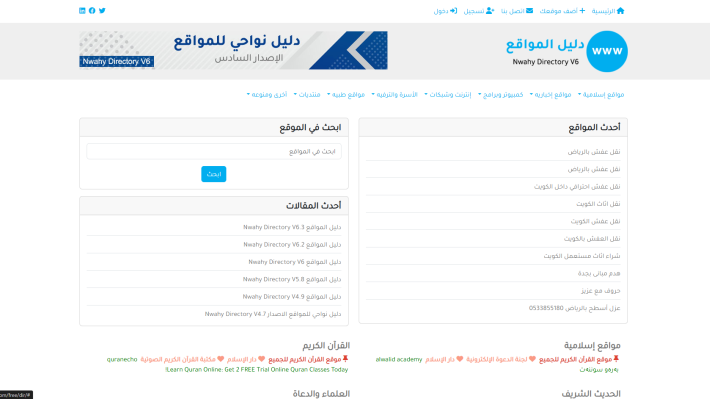Open شراء اثاث مستعمل الكويت link
The image size is (710, 399).
click(582, 256)
